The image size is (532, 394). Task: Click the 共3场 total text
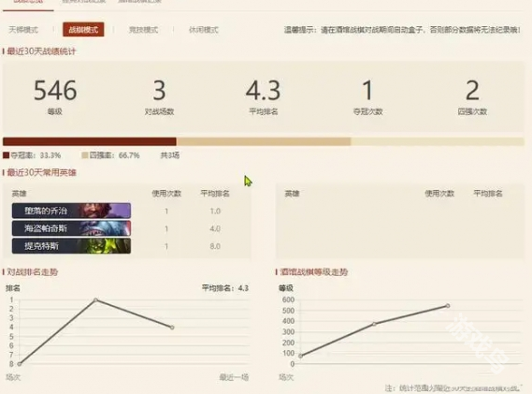[170, 155]
